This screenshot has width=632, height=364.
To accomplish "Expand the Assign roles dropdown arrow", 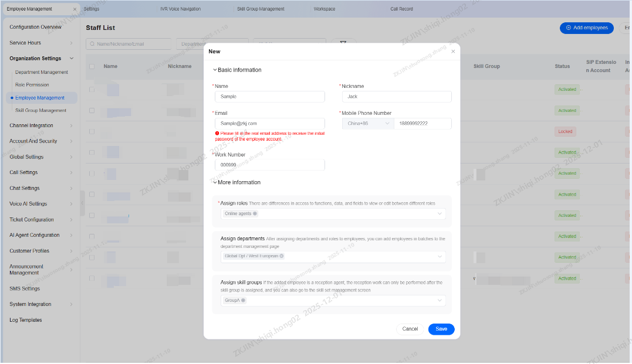I will (x=440, y=214).
